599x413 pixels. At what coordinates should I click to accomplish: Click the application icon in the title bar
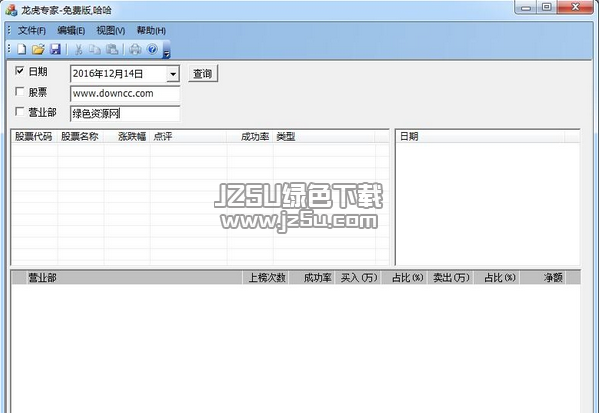[x=11, y=10]
